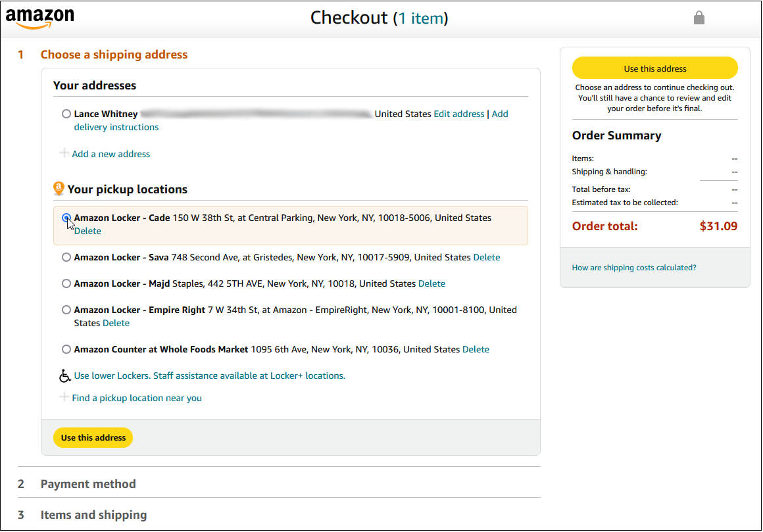Click Use this address button in Order Summary panel
The width and height of the screenshot is (763, 532).
[655, 68]
